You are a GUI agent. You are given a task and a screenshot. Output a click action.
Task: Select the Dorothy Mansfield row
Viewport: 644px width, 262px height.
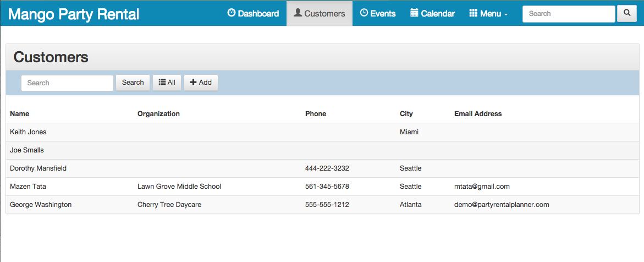click(x=322, y=168)
